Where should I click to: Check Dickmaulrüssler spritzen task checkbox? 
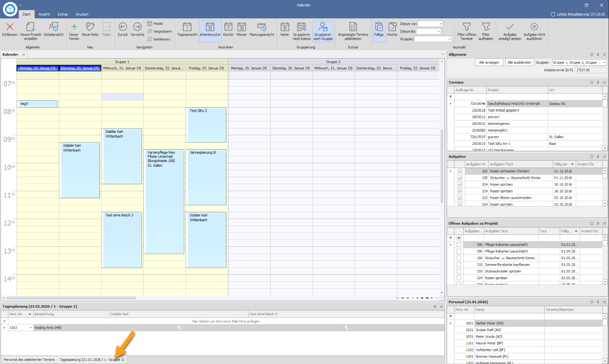[x=459, y=272]
